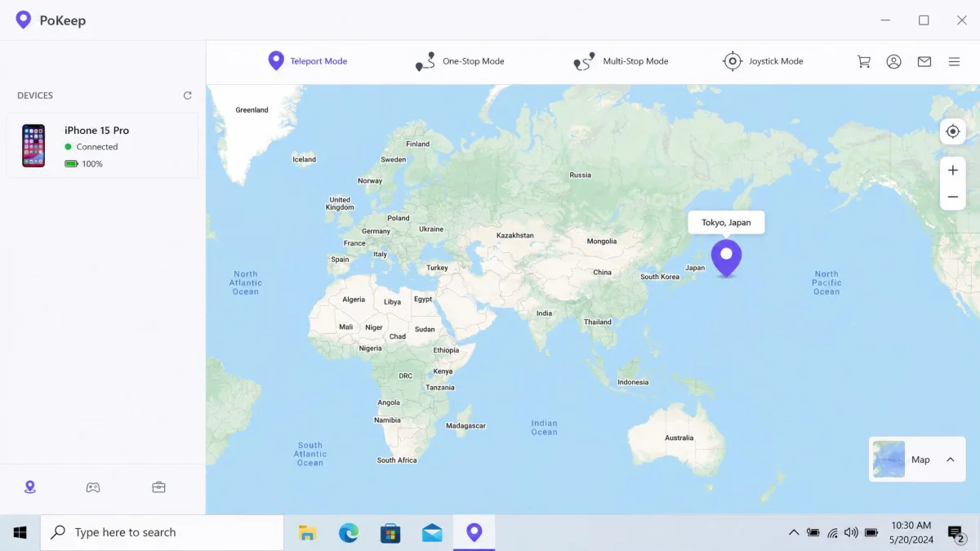The height and width of the screenshot is (551, 980).
Task: Open the notification center icon
Action: (955, 533)
